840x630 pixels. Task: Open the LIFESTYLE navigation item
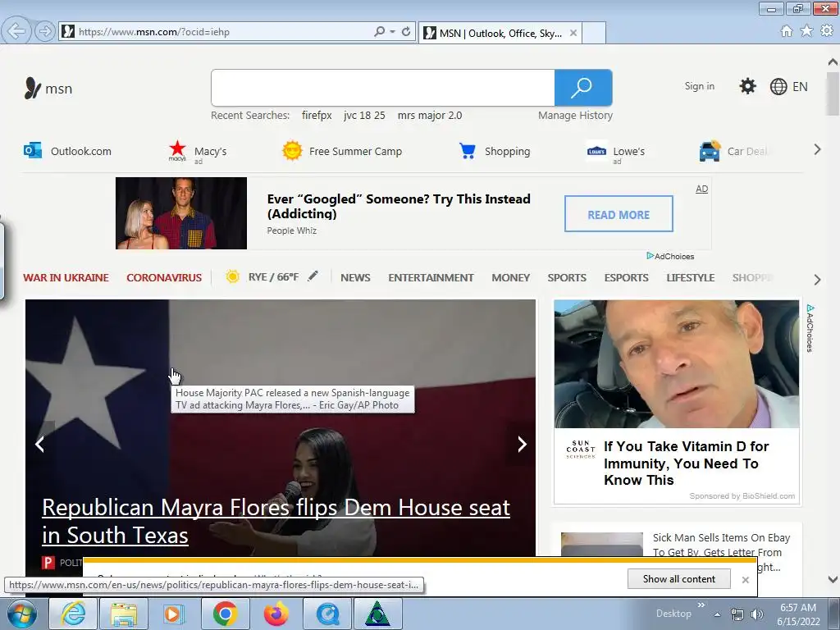pyautogui.click(x=691, y=277)
